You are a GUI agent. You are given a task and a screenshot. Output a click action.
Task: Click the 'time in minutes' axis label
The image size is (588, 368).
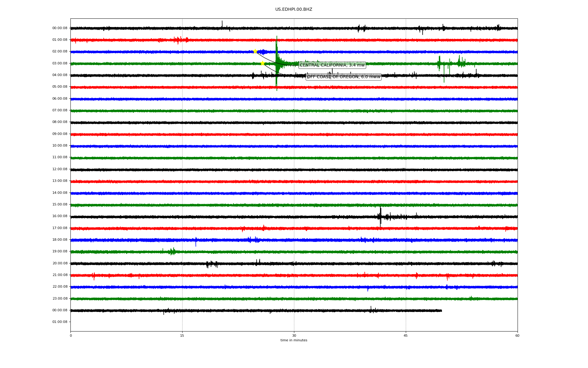point(294,340)
